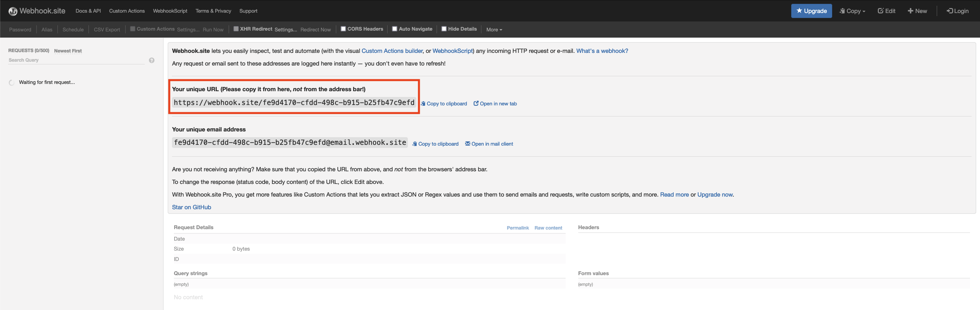Click CSV Export in the toolbar

107,30
